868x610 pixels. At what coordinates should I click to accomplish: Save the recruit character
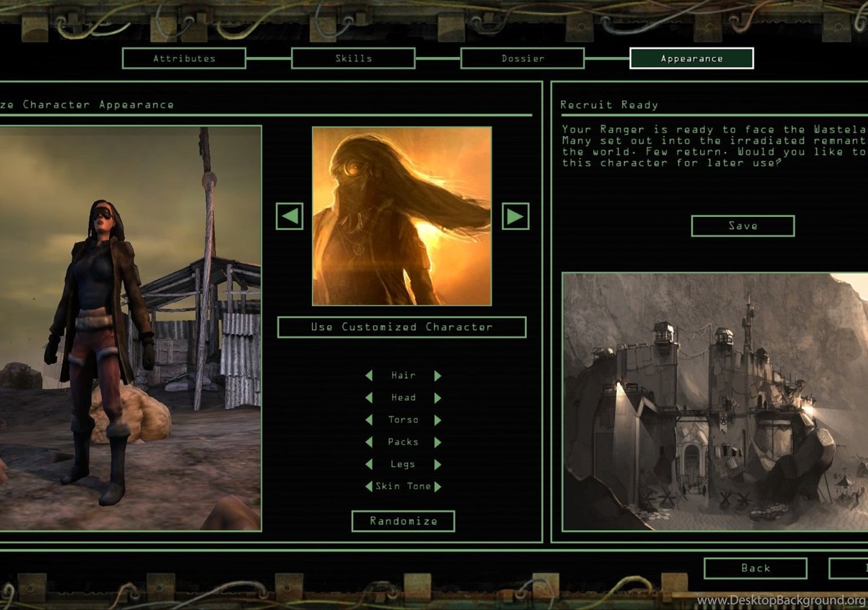pos(743,226)
